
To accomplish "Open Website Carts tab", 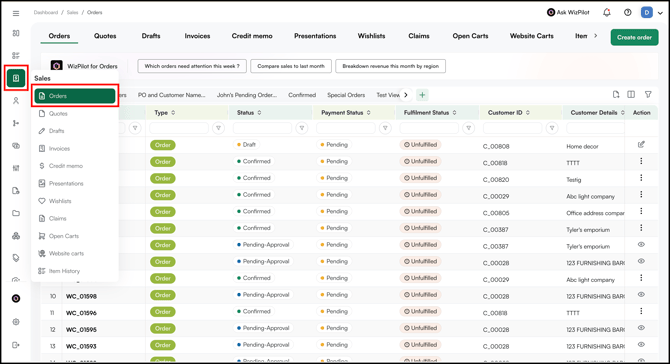I will pos(532,36).
